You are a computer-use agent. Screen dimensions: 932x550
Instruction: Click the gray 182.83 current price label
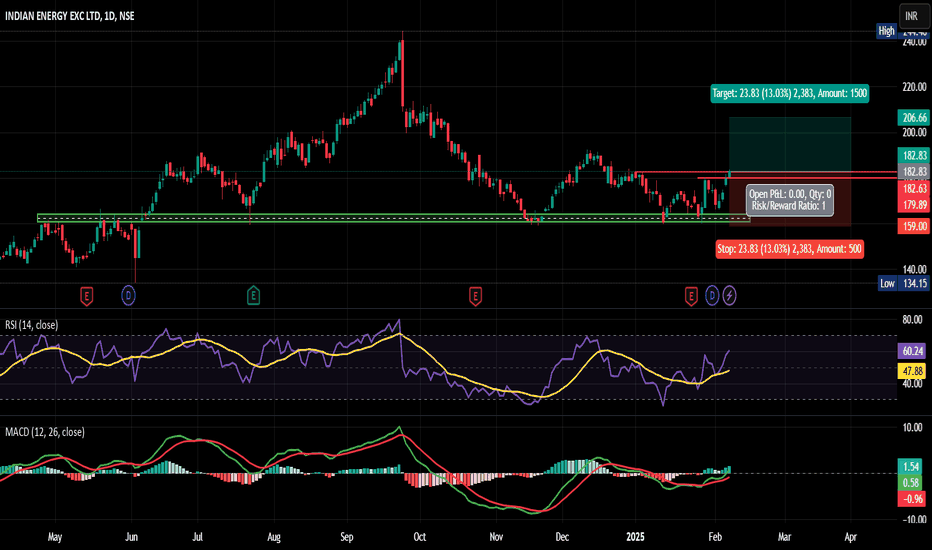914,172
